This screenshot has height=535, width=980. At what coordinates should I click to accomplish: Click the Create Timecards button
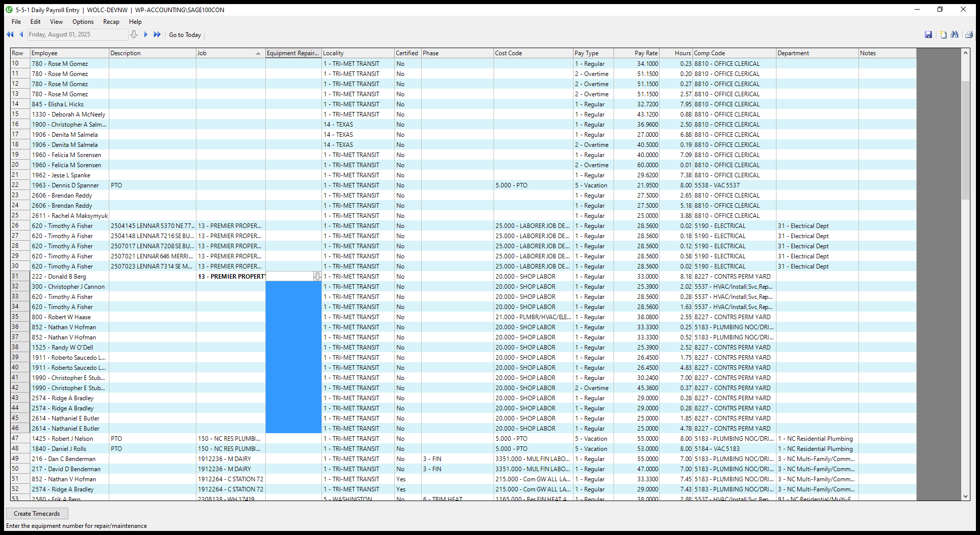(x=37, y=514)
